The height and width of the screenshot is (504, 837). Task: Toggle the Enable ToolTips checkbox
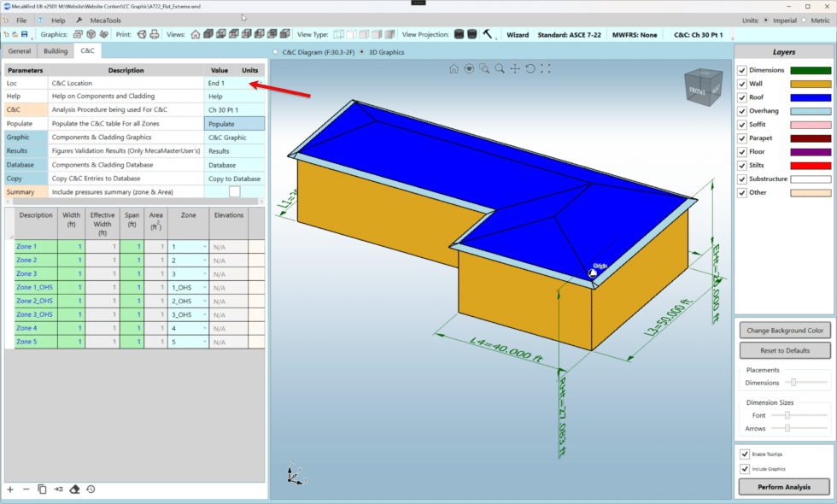coord(744,454)
